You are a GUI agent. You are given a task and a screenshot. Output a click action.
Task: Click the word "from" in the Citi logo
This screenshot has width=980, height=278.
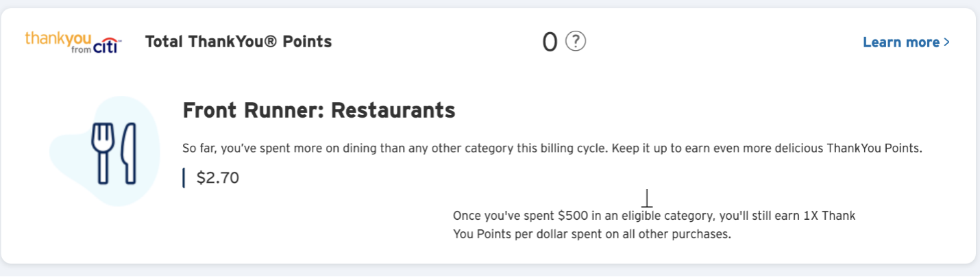click(81, 49)
